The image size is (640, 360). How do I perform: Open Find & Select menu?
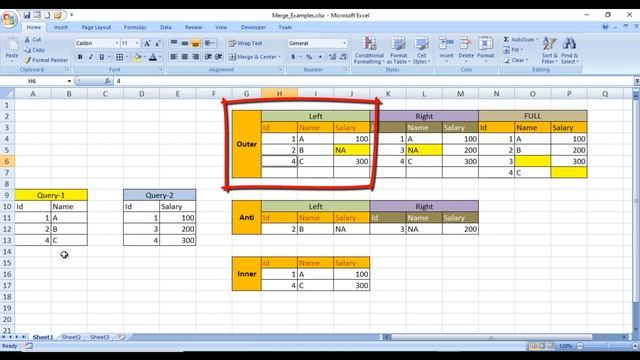click(569, 50)
